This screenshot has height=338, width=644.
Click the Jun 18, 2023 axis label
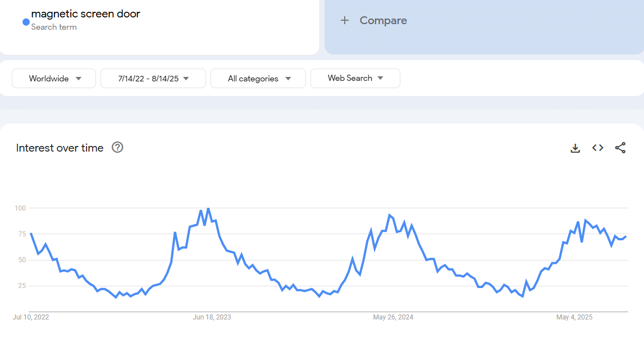coord(212,317)
